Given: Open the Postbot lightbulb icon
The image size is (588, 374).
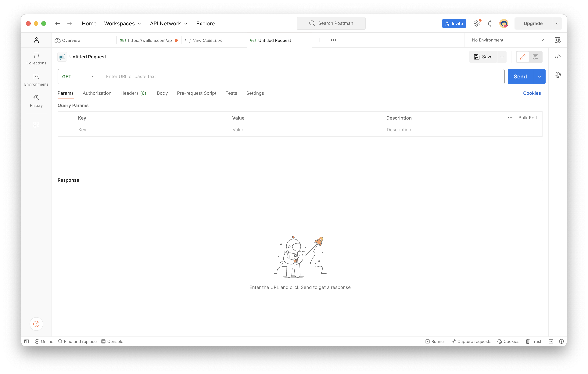Looking at the screenshot, I should point(558,75).
